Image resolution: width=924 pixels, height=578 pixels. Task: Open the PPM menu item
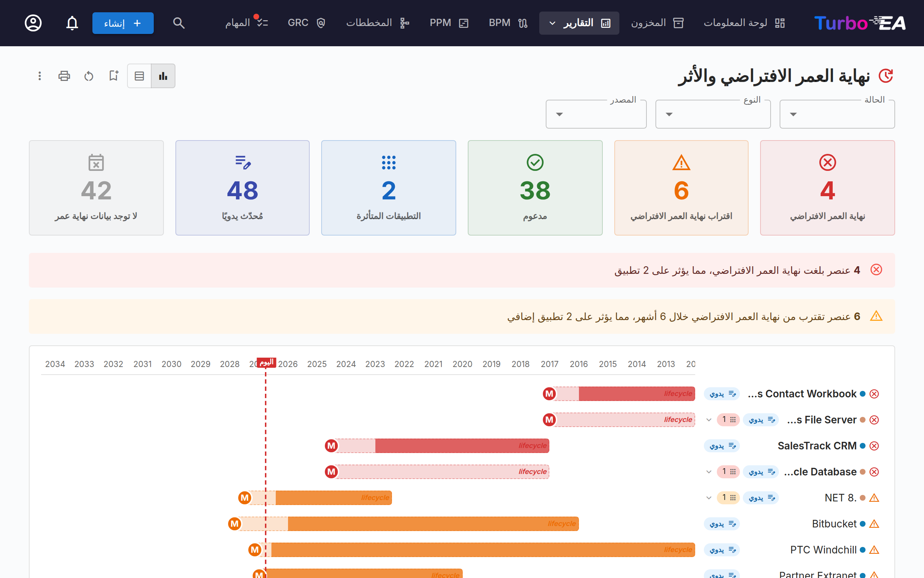(449, 23)
